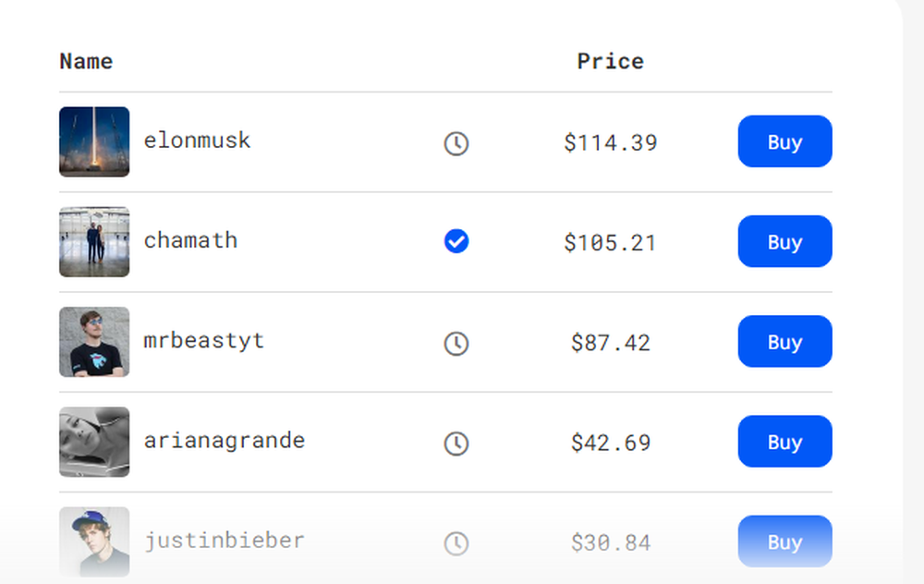The image size is (924, 584).
Task: Click the blue verified checkmark beside chamath
Action: [456, 242]
